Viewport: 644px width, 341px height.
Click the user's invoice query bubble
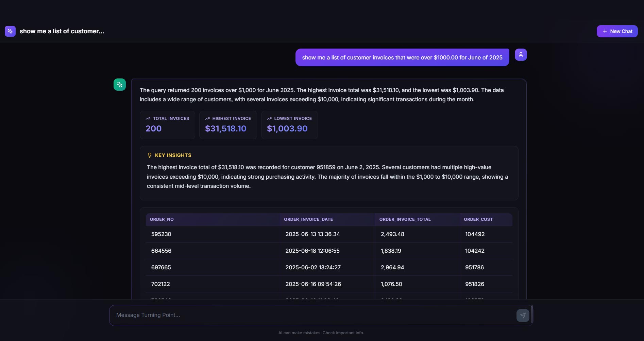point(402,57)
